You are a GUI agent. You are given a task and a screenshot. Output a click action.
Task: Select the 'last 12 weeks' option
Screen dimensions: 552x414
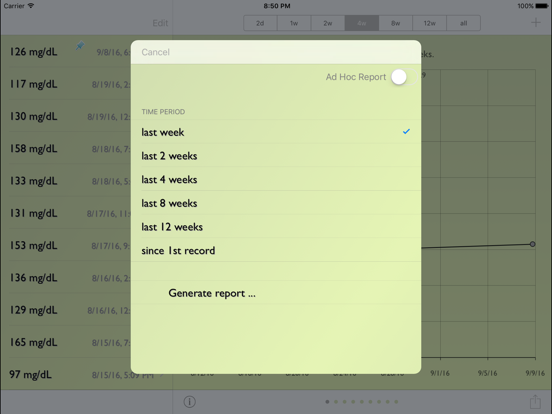pos(276,226)
